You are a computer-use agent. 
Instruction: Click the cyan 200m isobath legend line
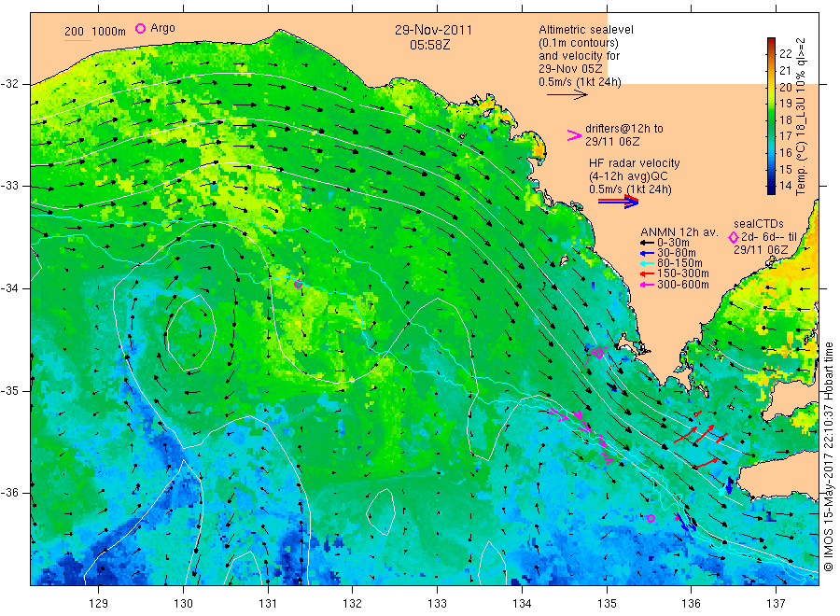(x=77, y=40)
